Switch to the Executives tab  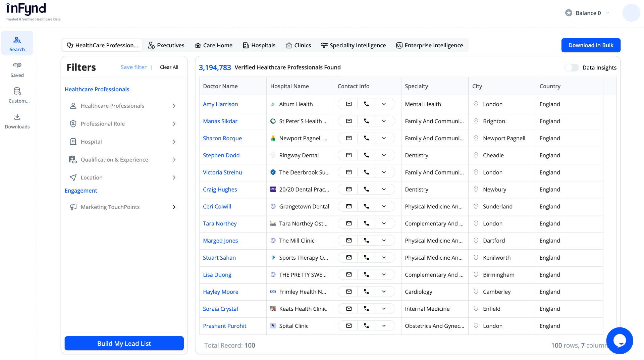point(166,45)
